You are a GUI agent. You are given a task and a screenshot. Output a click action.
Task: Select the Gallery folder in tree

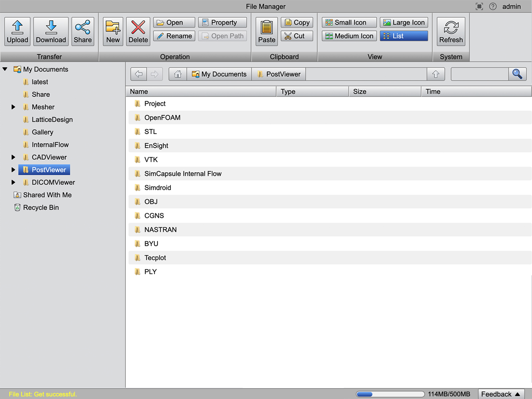[38, 132]
